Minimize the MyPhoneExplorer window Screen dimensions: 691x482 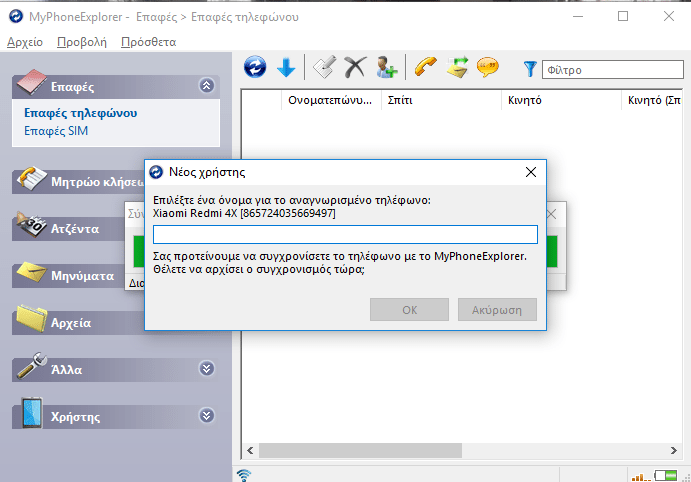(578, 16)
